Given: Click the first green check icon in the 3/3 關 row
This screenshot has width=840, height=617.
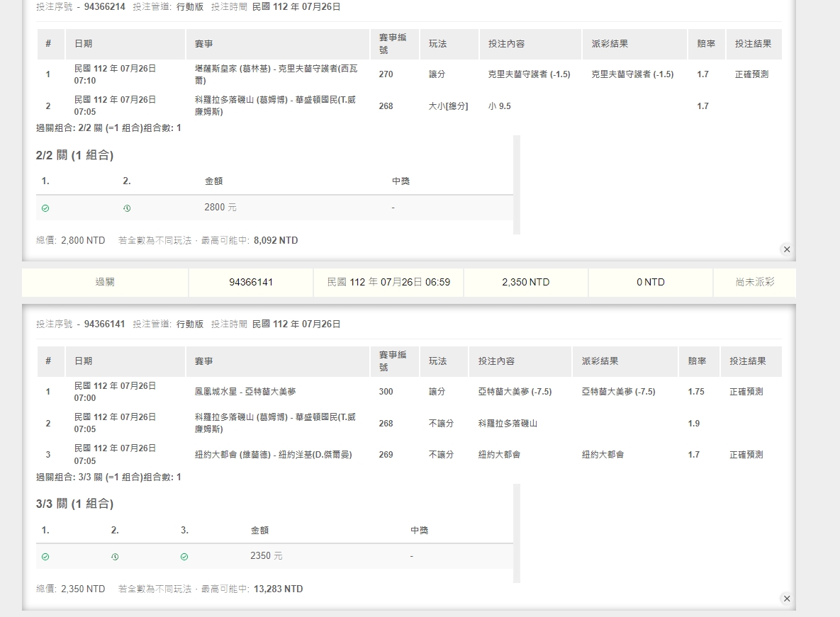Looking at the screenshot, I should [45, 557].
